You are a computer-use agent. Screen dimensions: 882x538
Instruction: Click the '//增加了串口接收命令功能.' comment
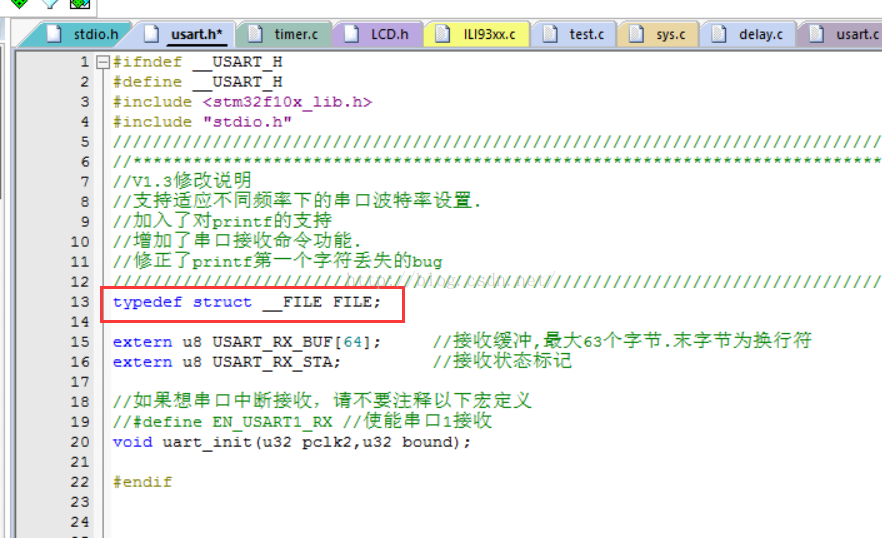pyautogui.click(x=237, y=241)
